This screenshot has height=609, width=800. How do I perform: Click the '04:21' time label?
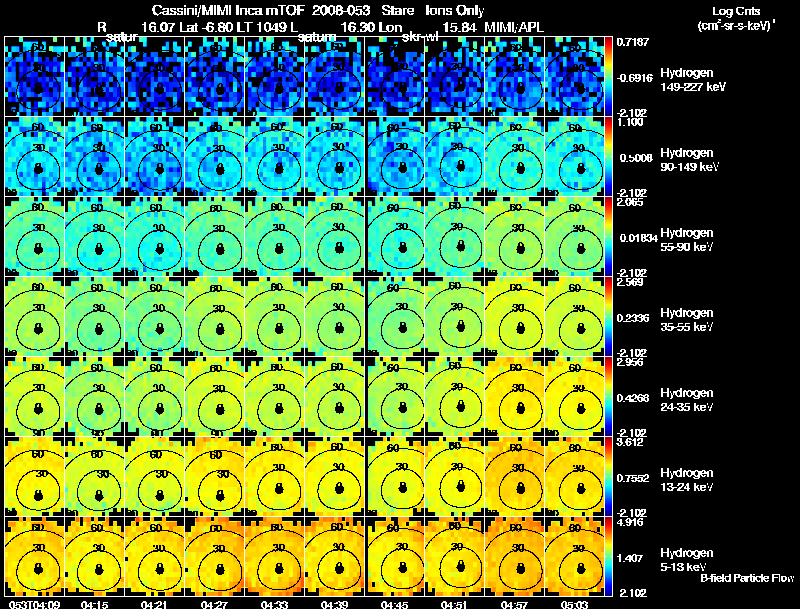tap(155, 604)
